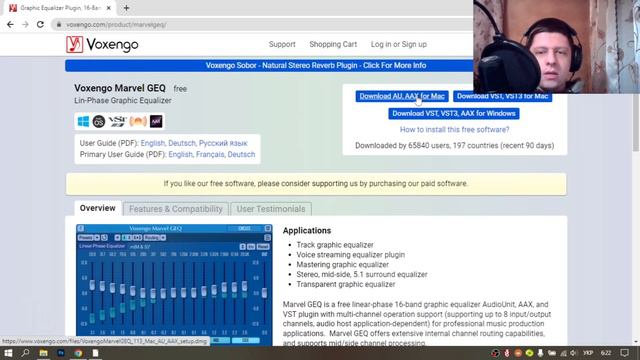Reload the Voxengo product page
This screenshot has width=640, height=360.
click(40, 24)
